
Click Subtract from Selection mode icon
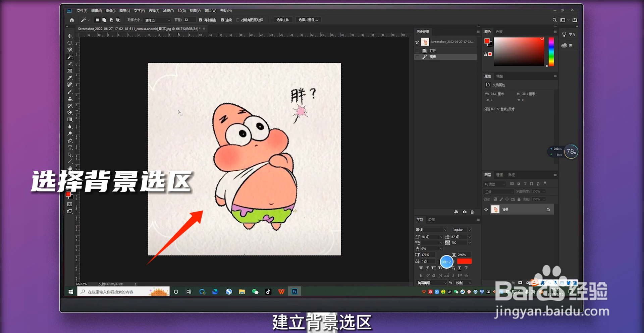coord(111,20)
